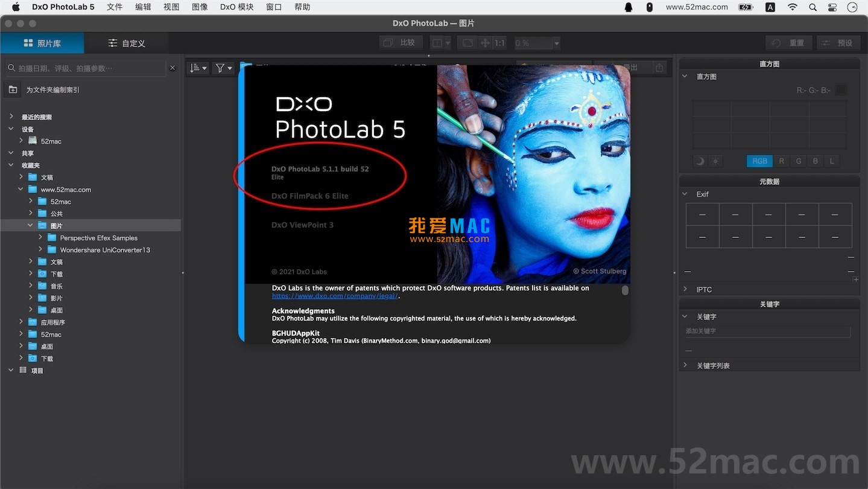Click the 重置 reset button
This screenshot has height=489, width=868.
(x=790, y=43)
